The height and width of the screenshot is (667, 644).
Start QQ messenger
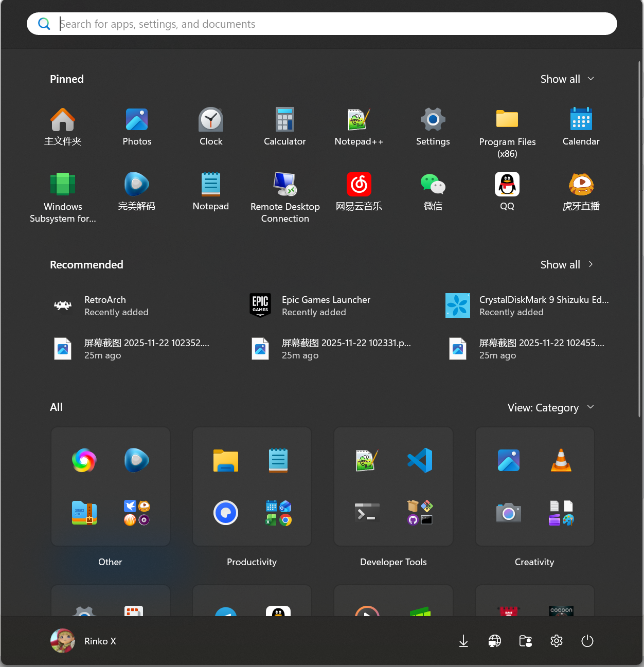point(507,191)
